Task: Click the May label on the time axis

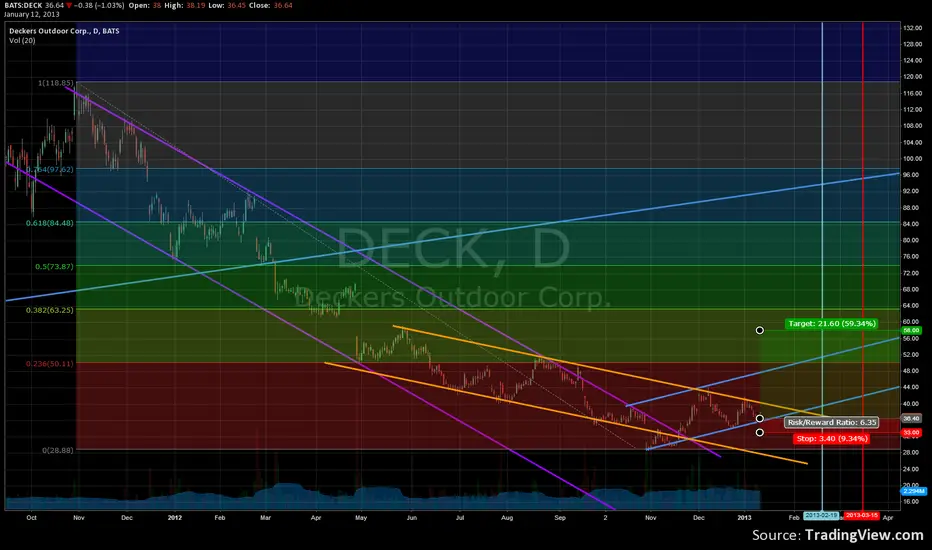Action: coord(361,518)
